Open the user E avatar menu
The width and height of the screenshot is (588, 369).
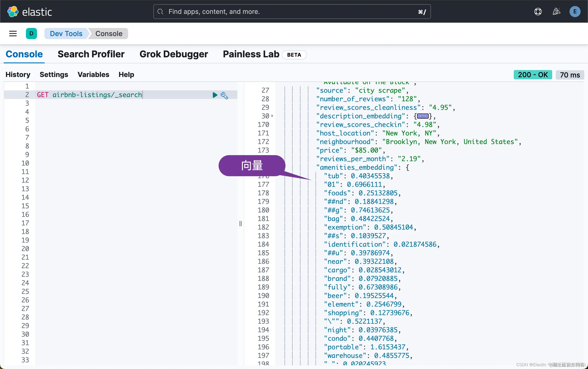(575, 12)
